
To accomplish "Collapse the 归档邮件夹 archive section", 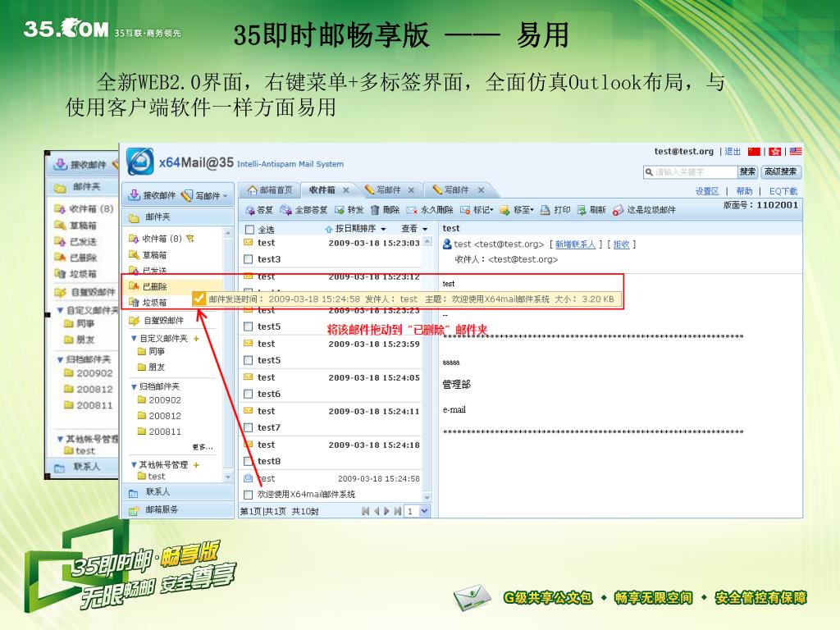I will click(134, 387).
